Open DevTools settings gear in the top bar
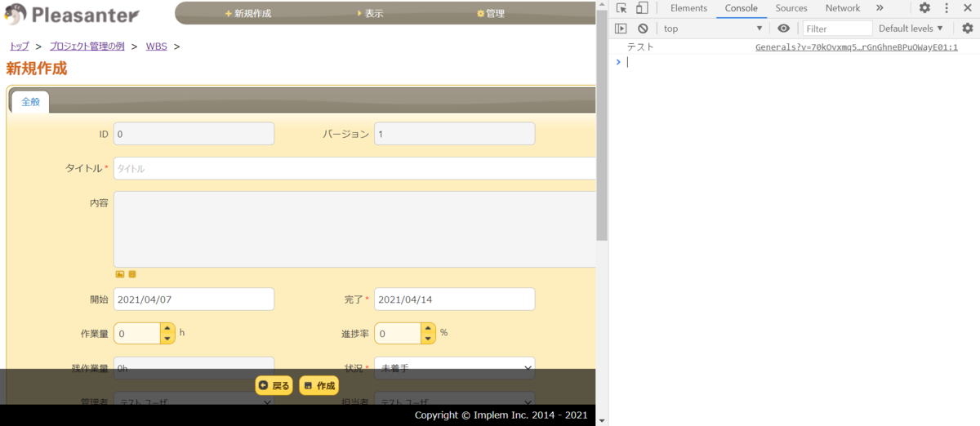This screenshot has width=980, height=426. coord(924,8)
